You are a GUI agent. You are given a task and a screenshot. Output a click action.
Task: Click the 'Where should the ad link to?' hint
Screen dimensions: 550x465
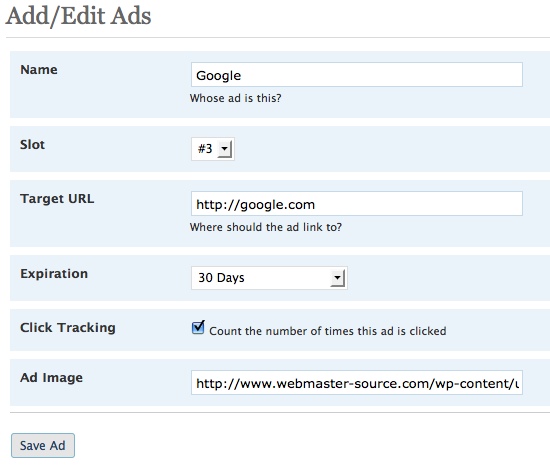pyautogui.click(x=266, y=227)
